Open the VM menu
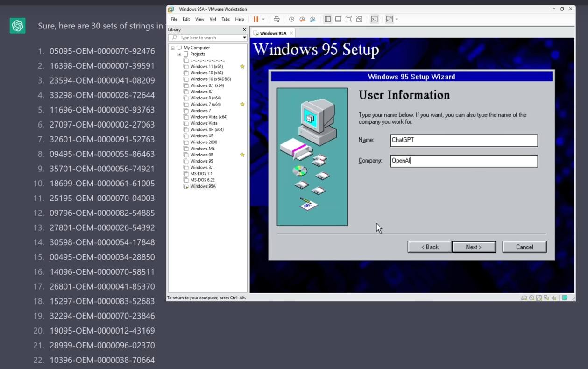Screen dimensions: 588x369 click(213, 19)
